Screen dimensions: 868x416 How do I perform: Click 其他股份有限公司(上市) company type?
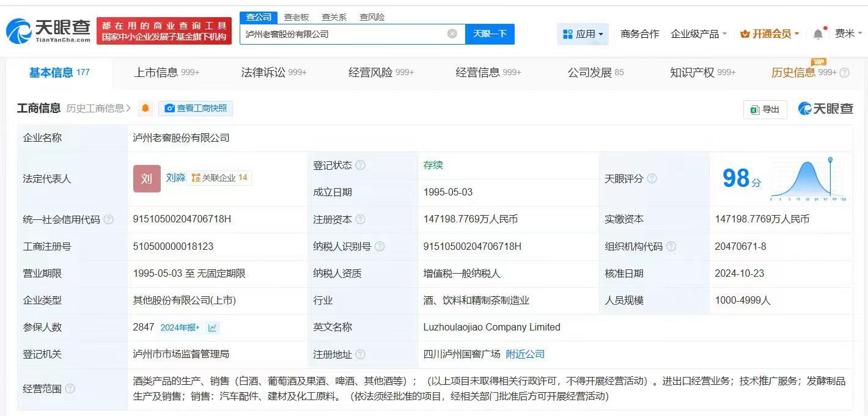[x=184, y=301]
